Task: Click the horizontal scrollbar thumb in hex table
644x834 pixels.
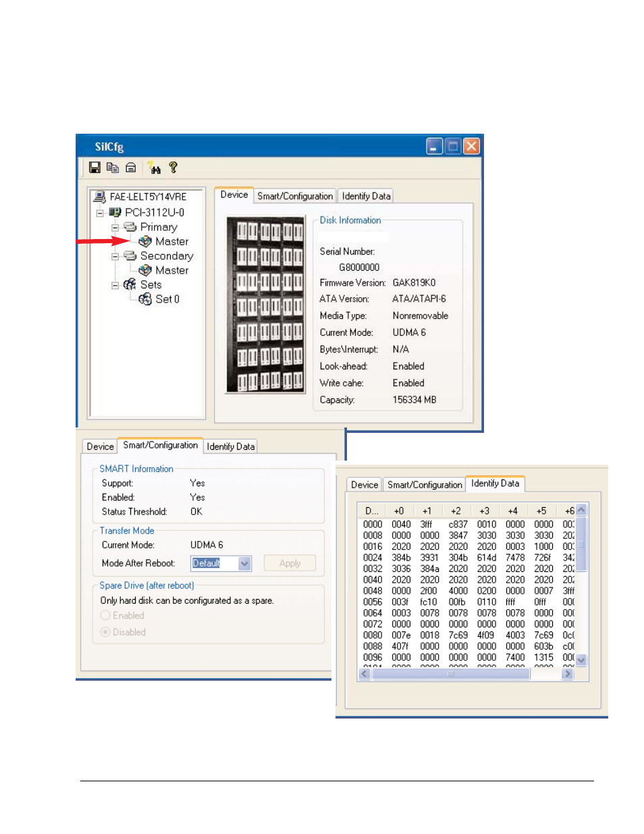Action: pyautogui.click(x=450, y=673)
